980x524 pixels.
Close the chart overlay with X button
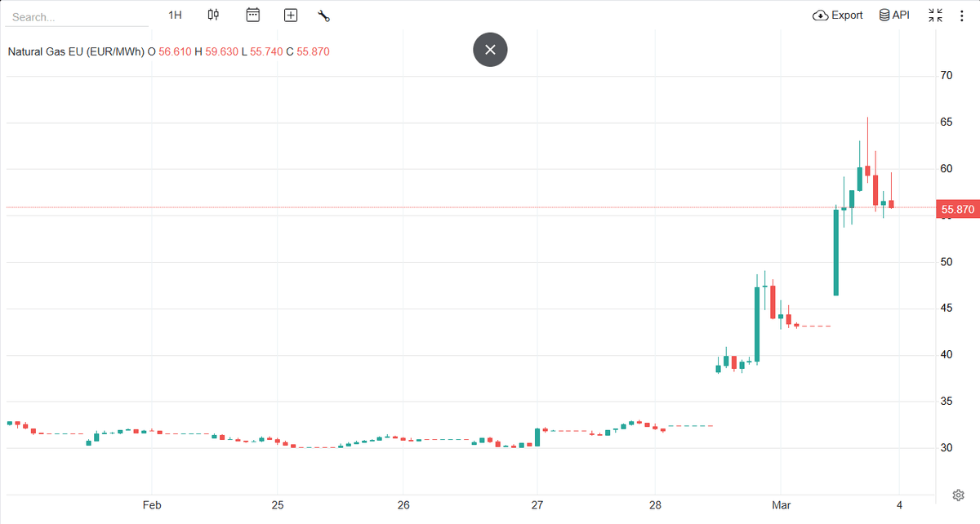click(490, 50)
